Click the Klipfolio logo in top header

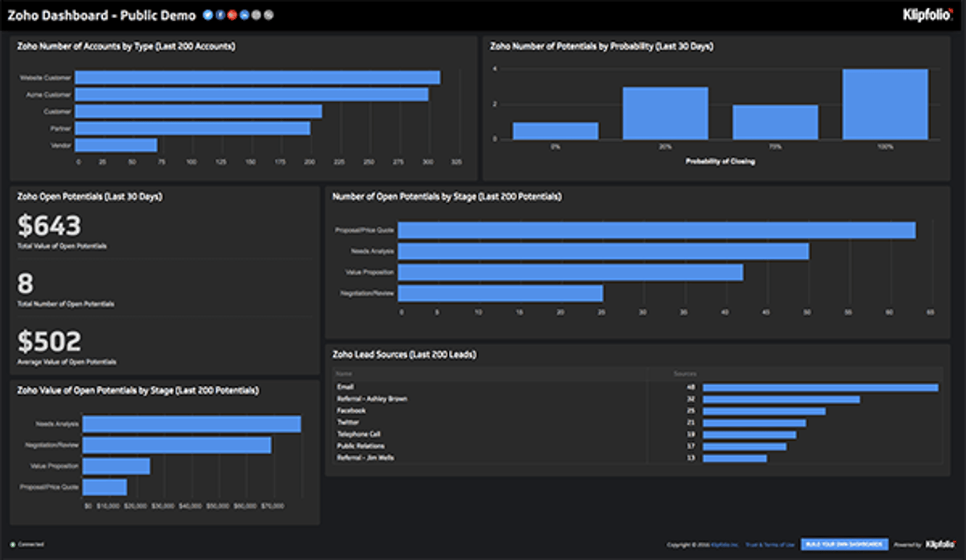pos(928,15)
